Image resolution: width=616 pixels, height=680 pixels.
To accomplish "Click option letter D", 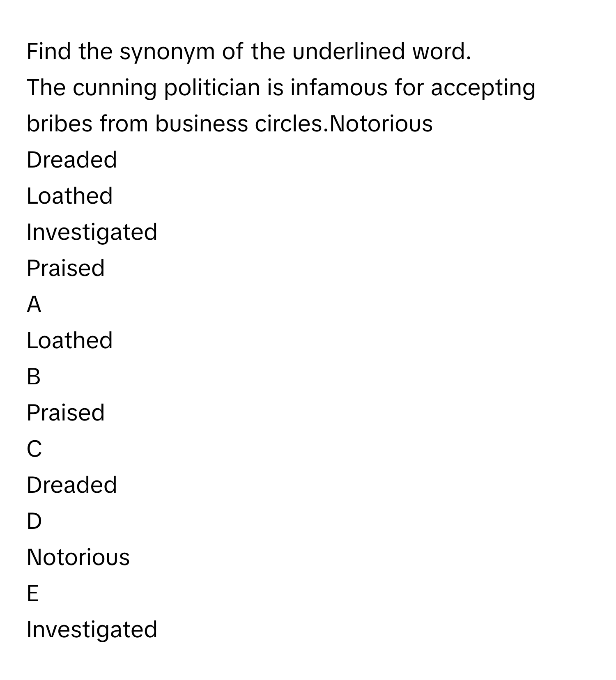I will pyautogui.click(x=34, y=521).
